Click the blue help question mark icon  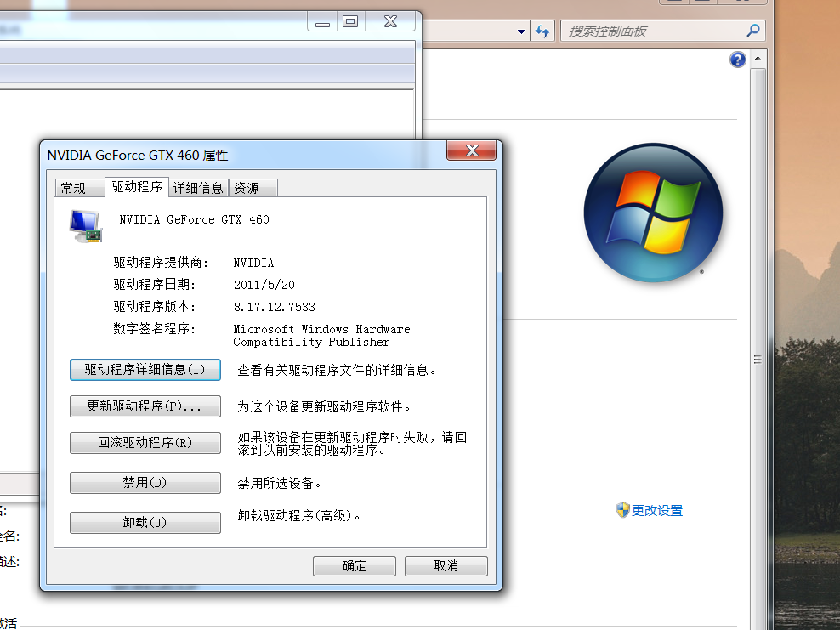737,60
